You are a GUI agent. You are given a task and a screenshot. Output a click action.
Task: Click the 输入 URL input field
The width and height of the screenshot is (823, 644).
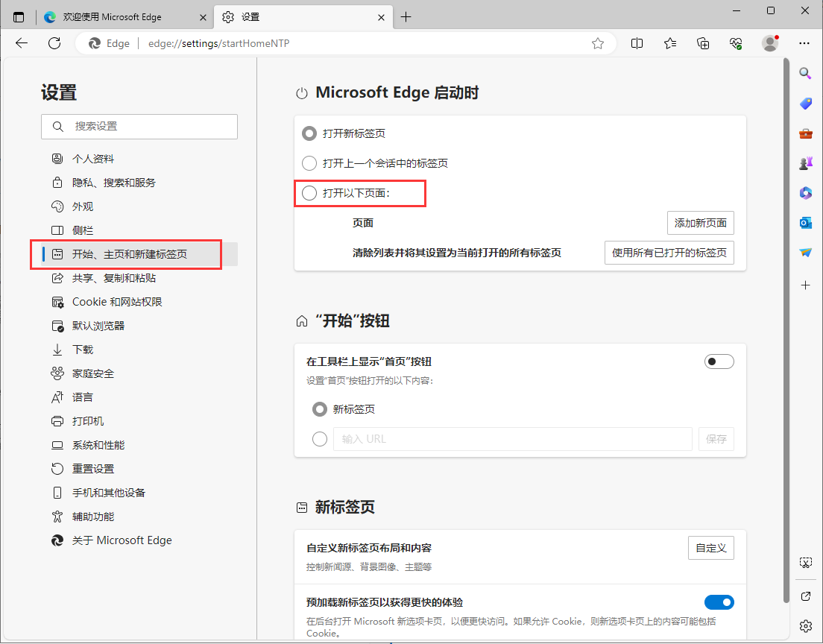click(x=512, y=439)
